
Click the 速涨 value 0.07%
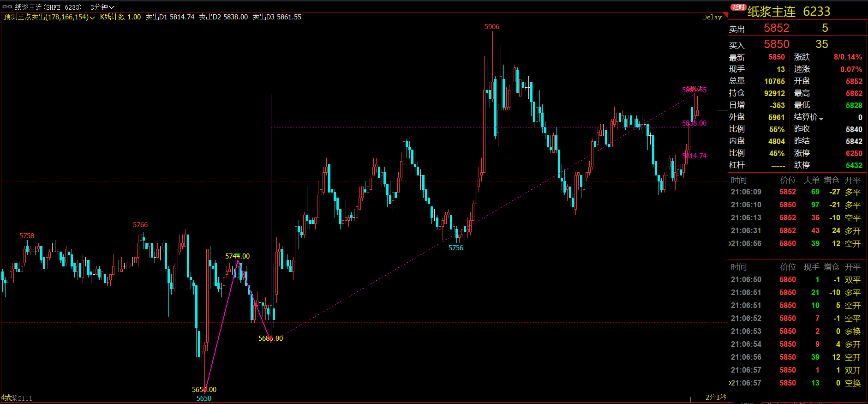(x=851, y=69)
